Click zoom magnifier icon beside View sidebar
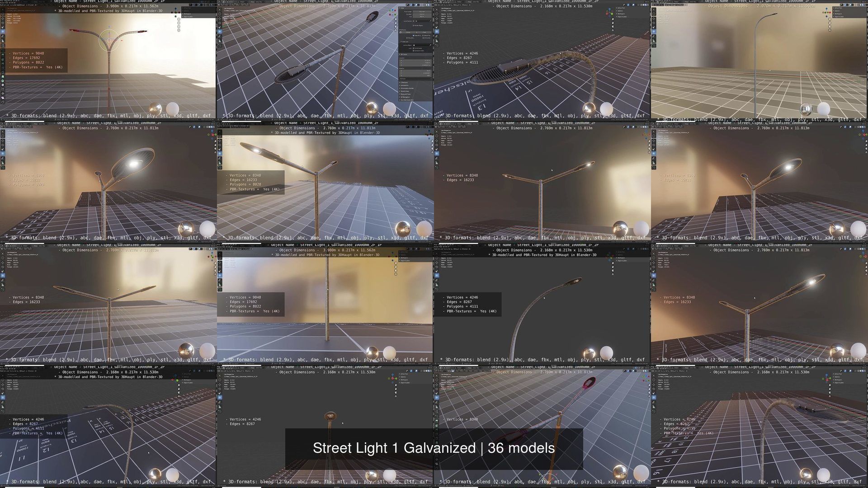The image size is (868, 488). (396, 19)
